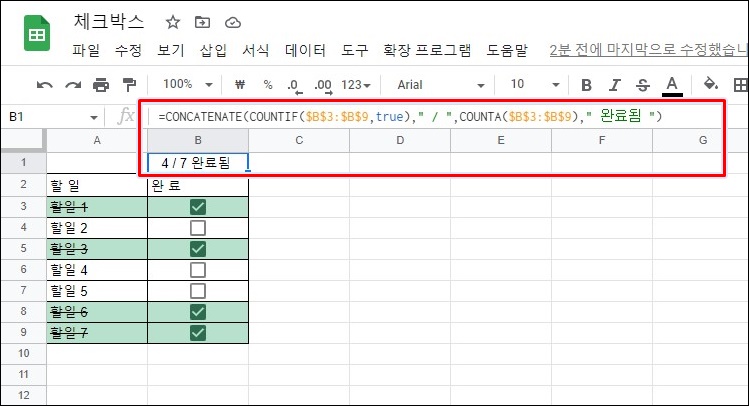749x406 pixels.
Task: Select the struck-through 할일 7 cell
Action: tap(97, 333)
